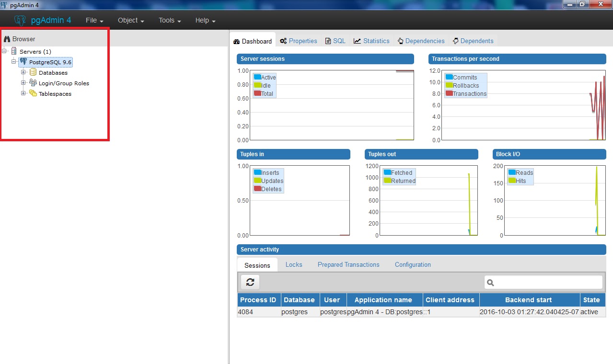The width and height of the screenshot is (613, 364).
Task: Open the Help menu
Action: 205,21
